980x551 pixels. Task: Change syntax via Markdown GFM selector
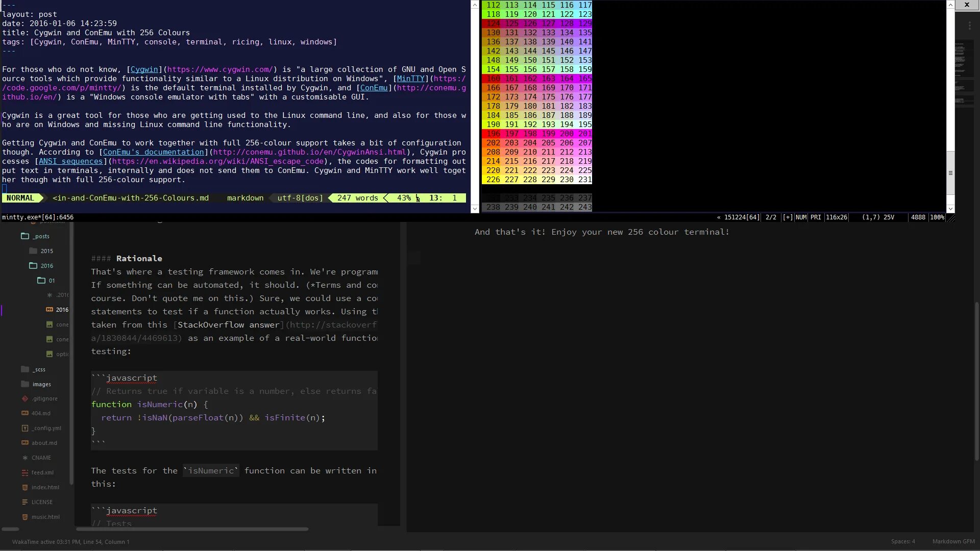click(x=953, y=542)
